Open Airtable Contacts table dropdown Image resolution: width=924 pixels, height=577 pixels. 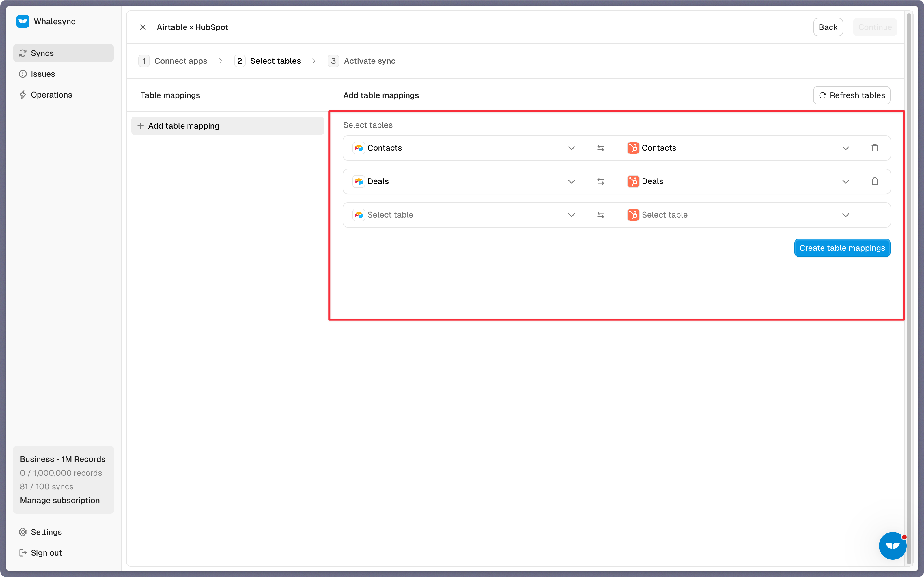(x=464, y=148)
